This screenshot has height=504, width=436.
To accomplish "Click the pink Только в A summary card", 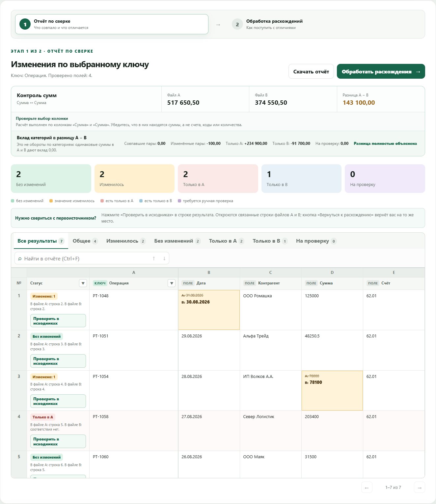I will (218, 178).
